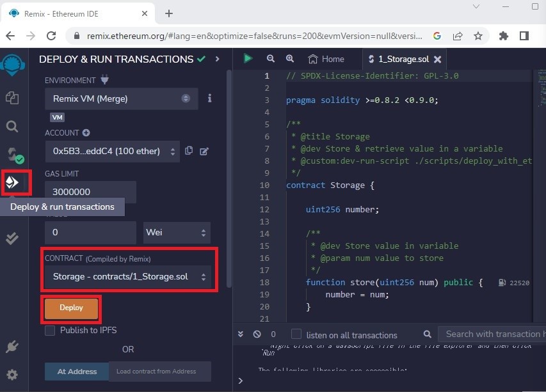Open Wei unit dropdown
Screen dimensions: 546x392
pos(177,232)
